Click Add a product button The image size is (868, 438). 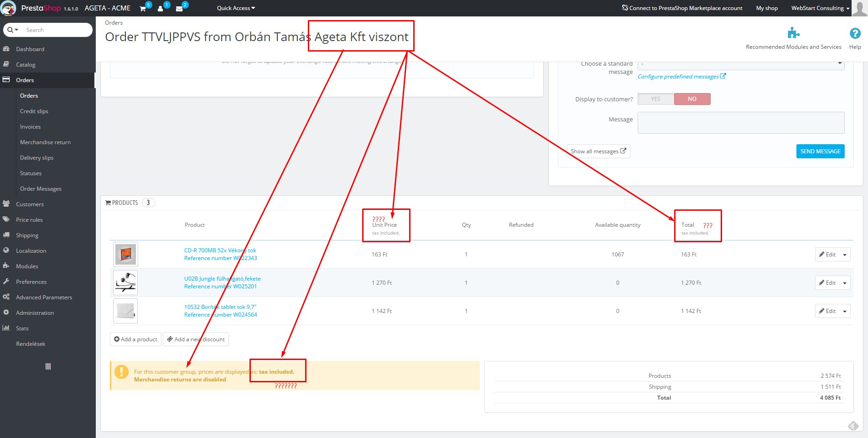coord(135,339)
